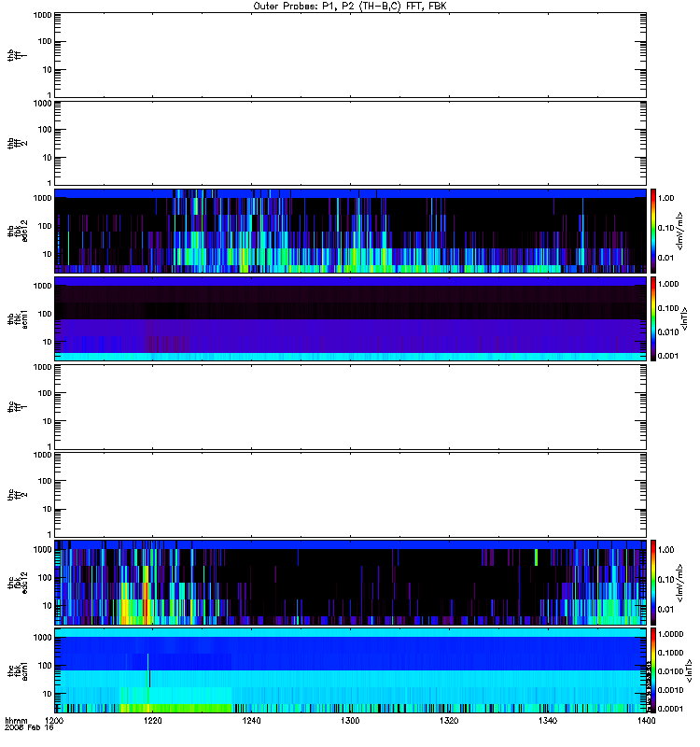700x747 pixels.
Task: Click the '1.00' value on thc edc12 color bar
Action: [666, 550]
